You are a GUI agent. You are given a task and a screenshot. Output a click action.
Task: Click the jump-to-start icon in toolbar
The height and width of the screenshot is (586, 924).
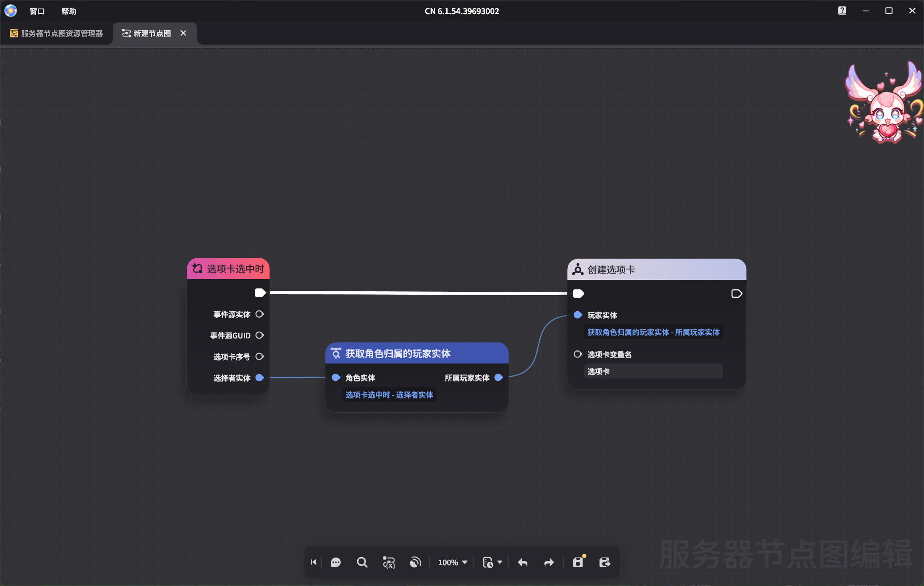coord(313,562)
